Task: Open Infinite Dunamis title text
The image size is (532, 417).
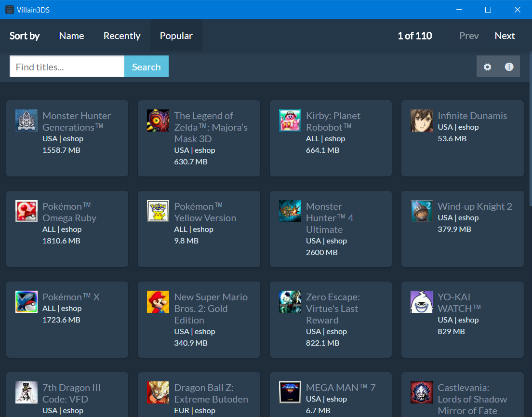Action: [x=472, y=116]
